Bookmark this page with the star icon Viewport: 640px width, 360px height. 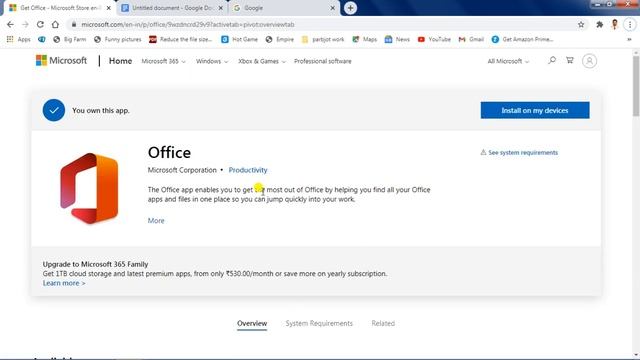(x=581, y=24)
